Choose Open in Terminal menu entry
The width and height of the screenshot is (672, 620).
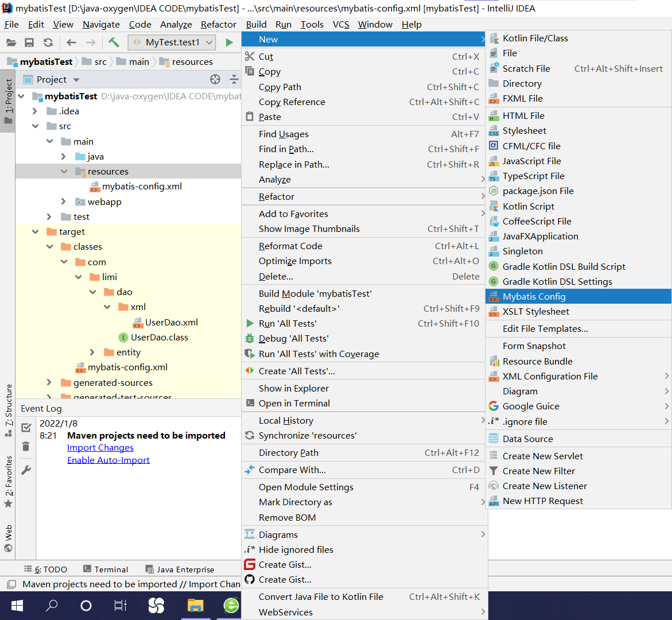pos(364,404)
